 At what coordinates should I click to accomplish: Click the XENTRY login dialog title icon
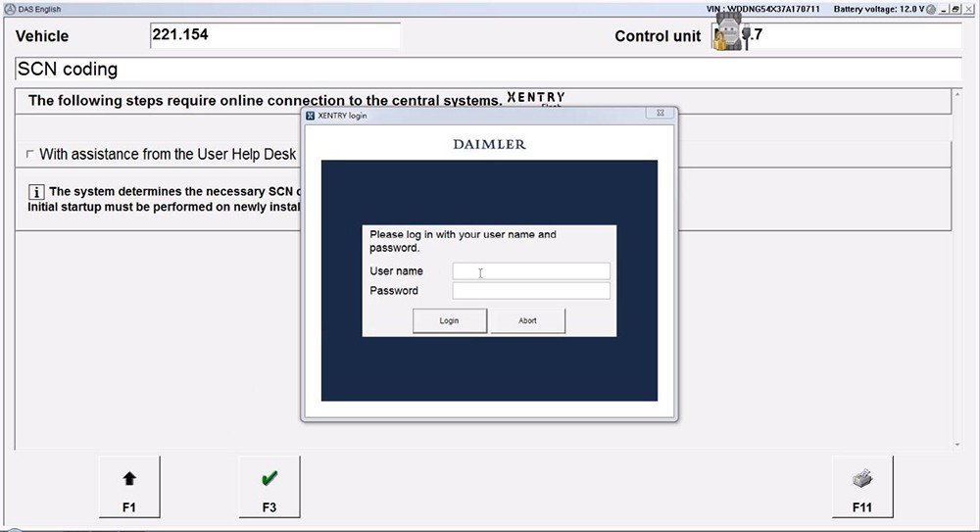[310, 116]
